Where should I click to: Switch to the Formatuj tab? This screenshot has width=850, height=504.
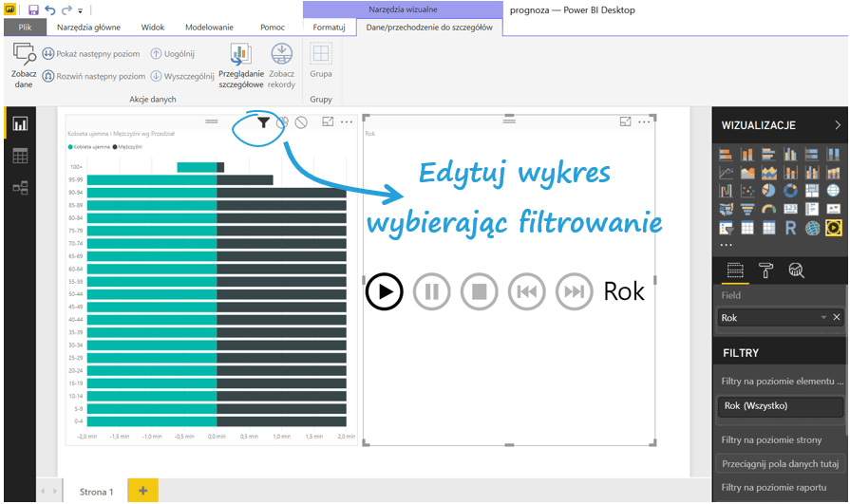click(330, 28)
